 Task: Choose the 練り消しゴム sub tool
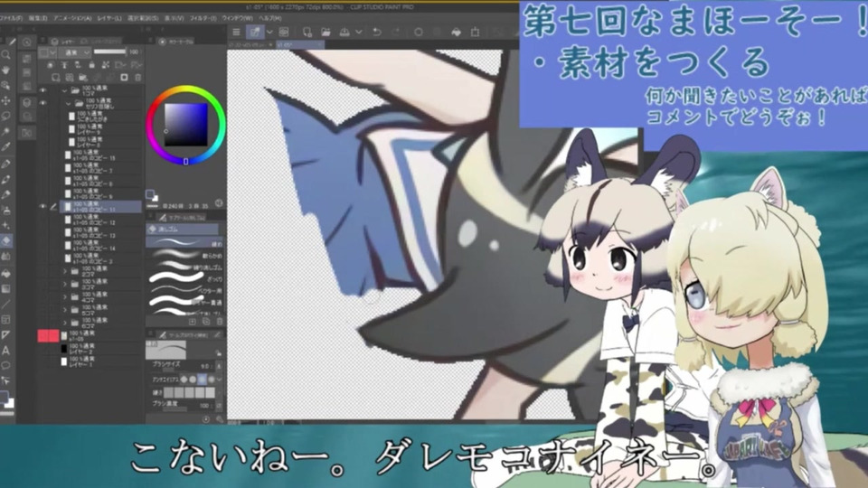point(184,267)
